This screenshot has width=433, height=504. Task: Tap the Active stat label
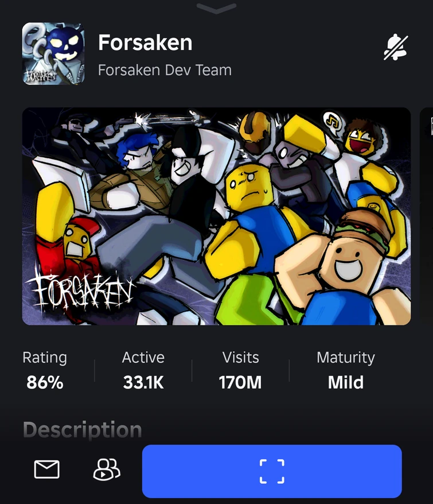coord(143,358)
